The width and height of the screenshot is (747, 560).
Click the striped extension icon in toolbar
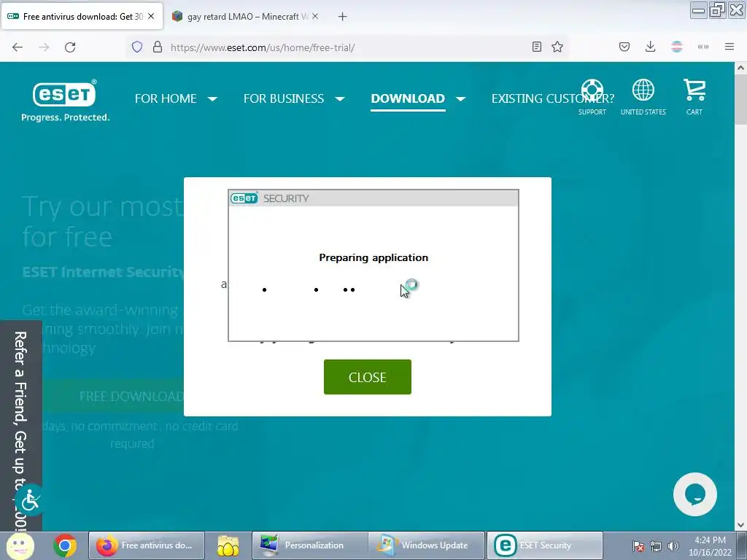click(x=677, y=47)
